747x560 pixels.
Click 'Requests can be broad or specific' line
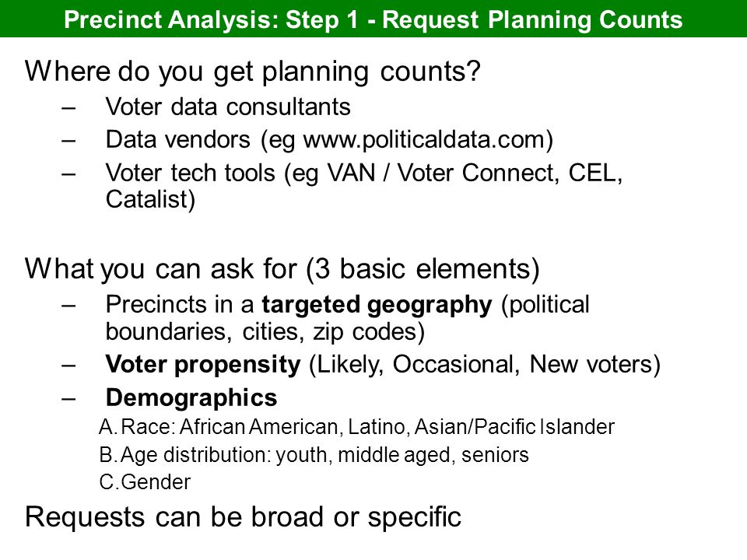[243, 517]
